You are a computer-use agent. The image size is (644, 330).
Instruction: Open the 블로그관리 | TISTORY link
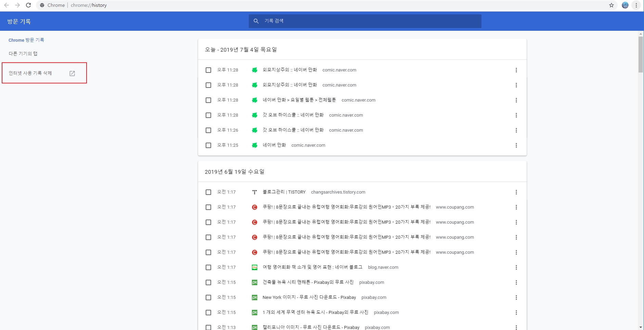pos(284,192)
